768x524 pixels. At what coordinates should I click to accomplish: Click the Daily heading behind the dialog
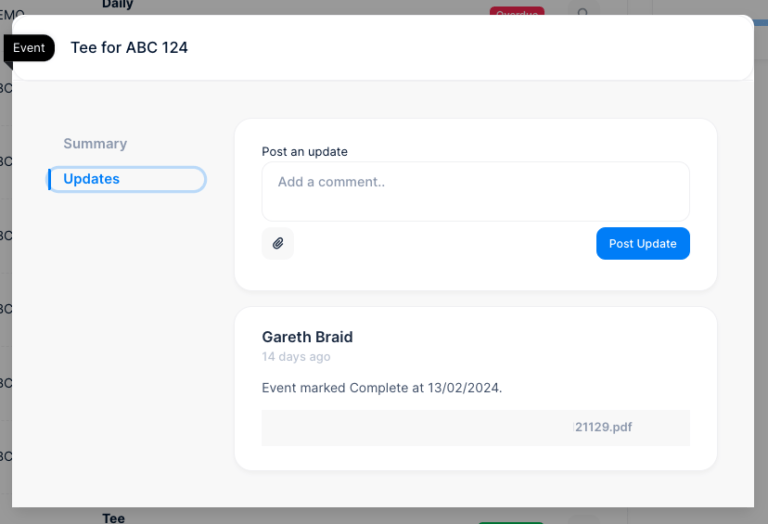pos(117,5)
